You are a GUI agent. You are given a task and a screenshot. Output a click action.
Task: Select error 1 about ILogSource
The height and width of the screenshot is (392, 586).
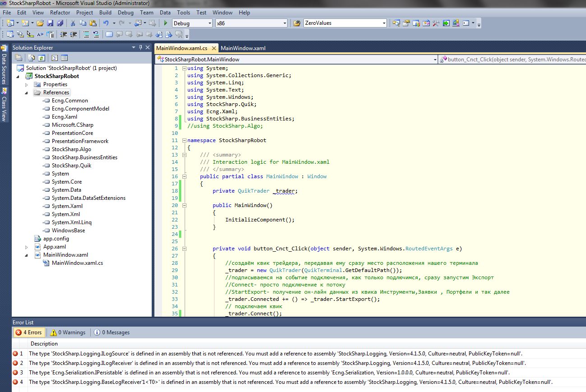click(x=275, y=354)
